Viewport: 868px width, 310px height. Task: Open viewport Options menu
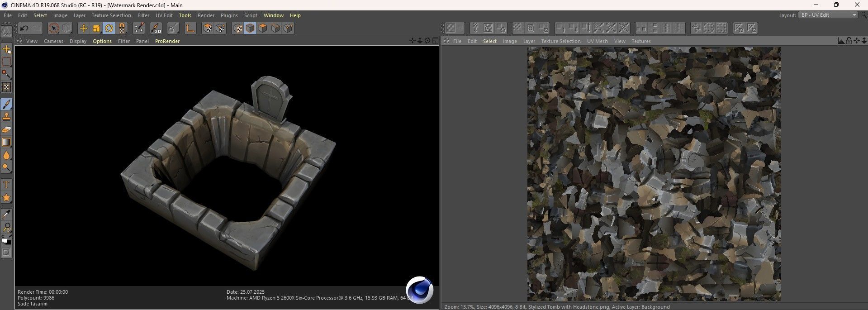[x=102, y=41]
